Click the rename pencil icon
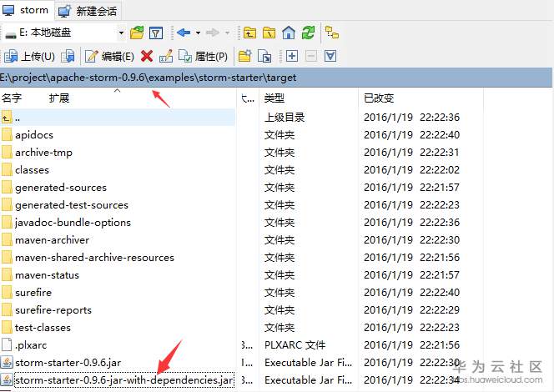This screenshot has width=554, height=392. [166, 56]
